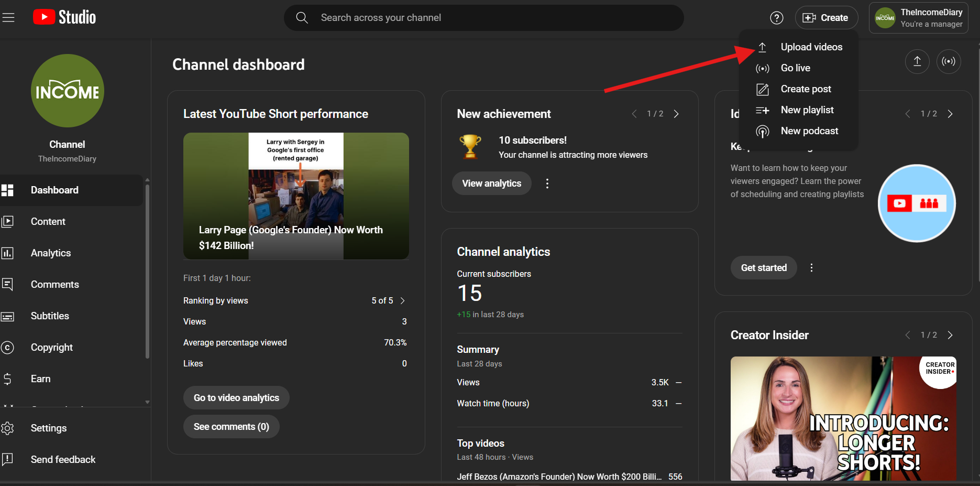Go to next Ideas card
This screenshot has height=486, width=980.
click(x=950, y=114)
